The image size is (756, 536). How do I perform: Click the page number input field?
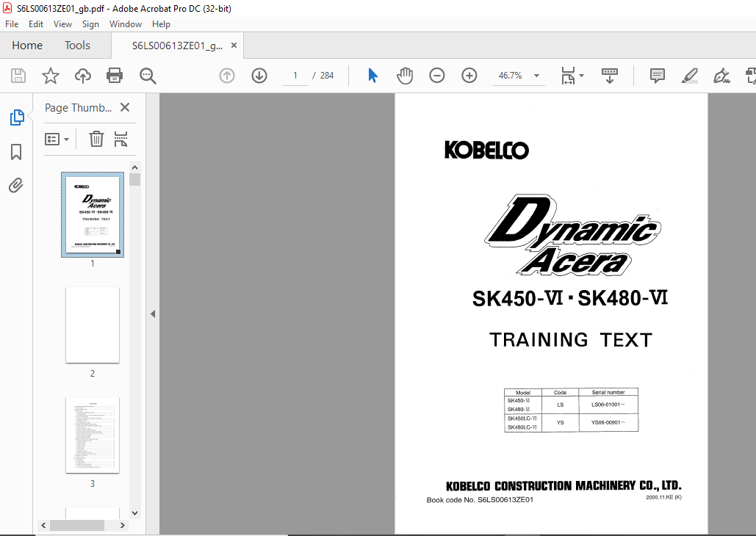click(295, 76)
